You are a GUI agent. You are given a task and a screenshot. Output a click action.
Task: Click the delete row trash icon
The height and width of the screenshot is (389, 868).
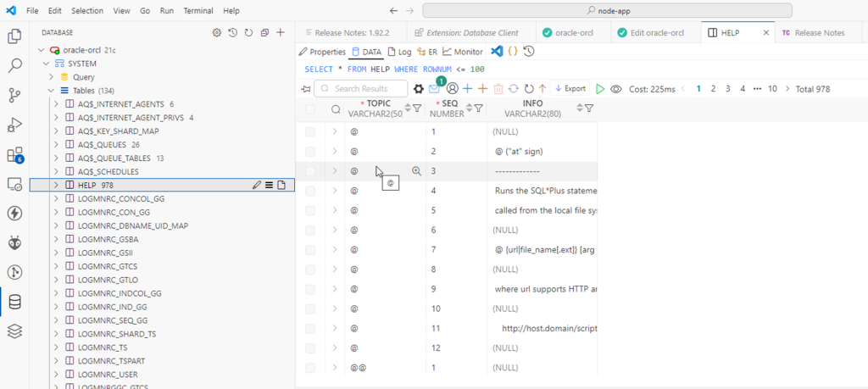coord(498,88)
